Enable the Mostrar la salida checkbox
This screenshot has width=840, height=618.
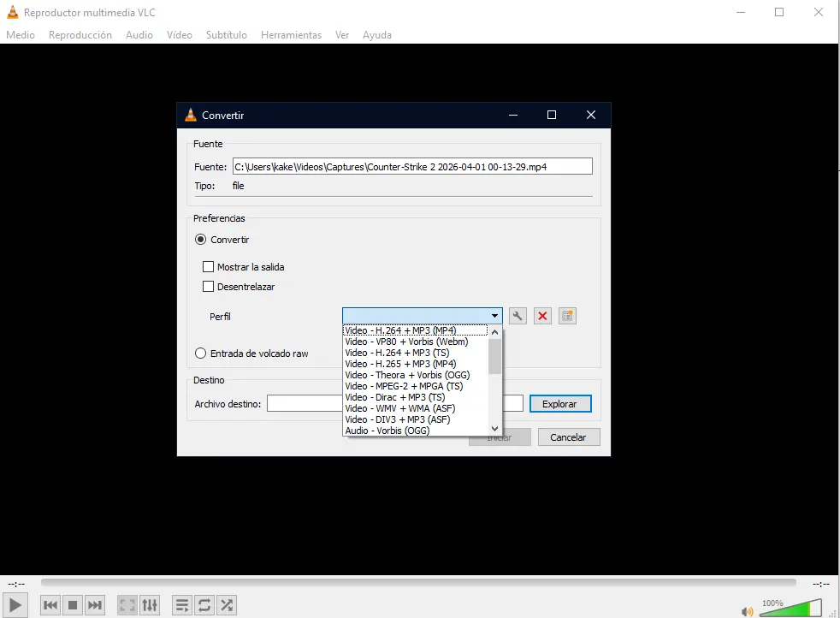pyautogui.click(x=208, y=266)
